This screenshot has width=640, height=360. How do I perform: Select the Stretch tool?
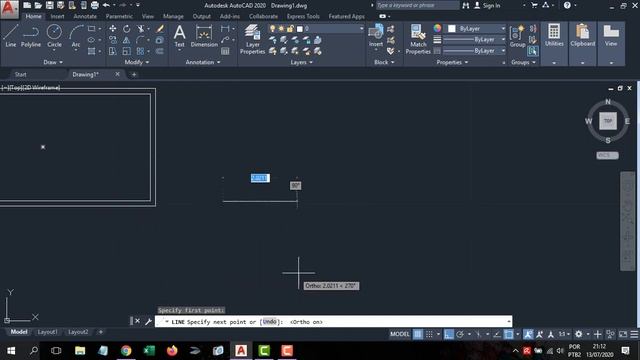point(113,51)
